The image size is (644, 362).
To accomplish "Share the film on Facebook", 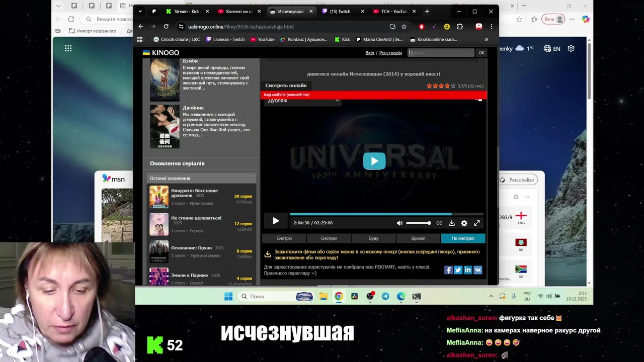I will pos(448,270).
